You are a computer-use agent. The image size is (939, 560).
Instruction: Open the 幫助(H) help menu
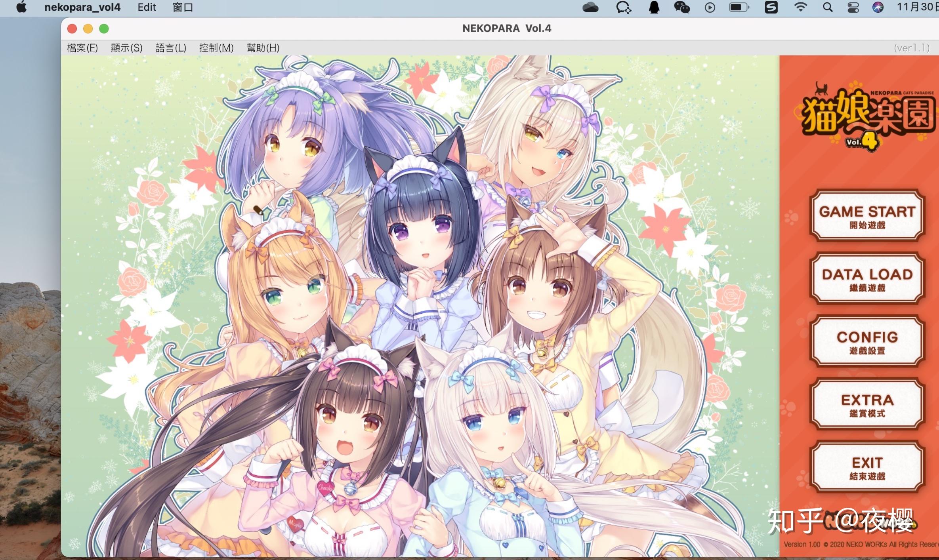coord(263,48)
